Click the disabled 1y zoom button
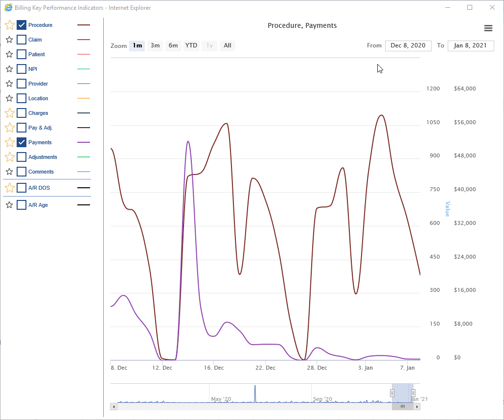This screenshot has width=504, height=420. [209, 45]
